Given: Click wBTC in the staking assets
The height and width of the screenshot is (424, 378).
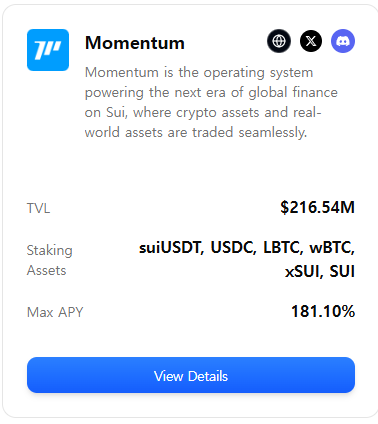Looking at the screenshot, I should [332, 248].
